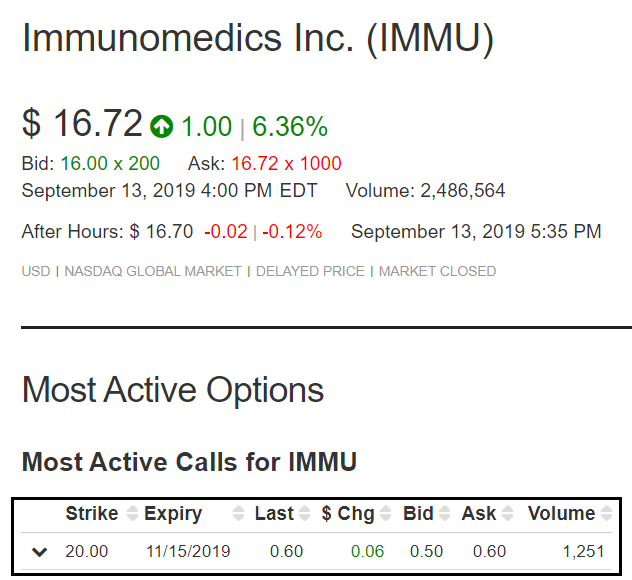Screen dimensions: 632x580
Task: Expand the 20.00 strike call row chevron
Action: [x=40, y=552]
